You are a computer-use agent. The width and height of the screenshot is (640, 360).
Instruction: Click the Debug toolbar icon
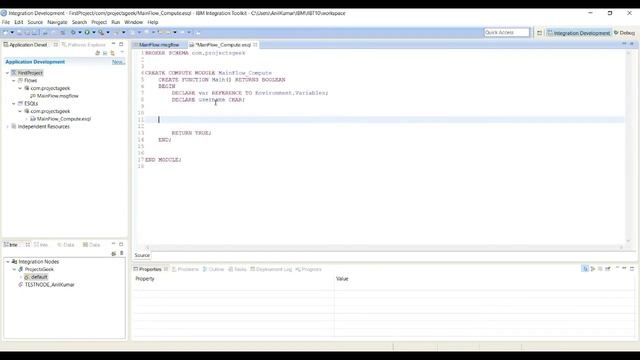coord(73,32)
